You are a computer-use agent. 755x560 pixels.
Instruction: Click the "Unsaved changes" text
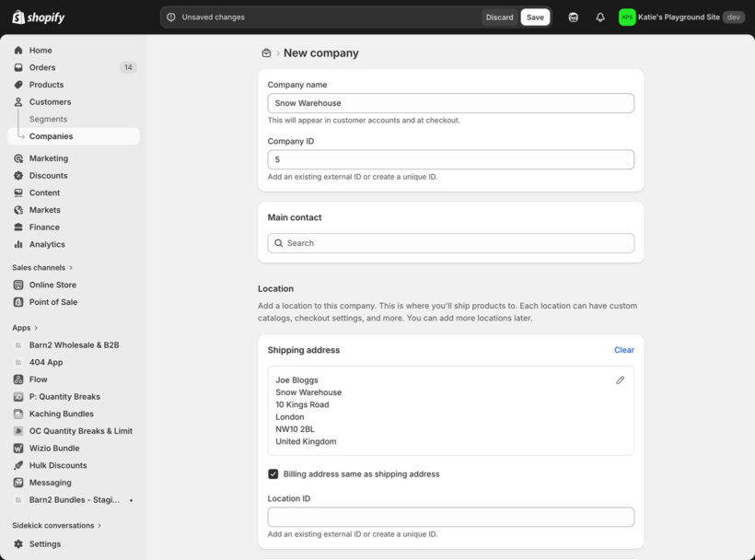[214, 17]
